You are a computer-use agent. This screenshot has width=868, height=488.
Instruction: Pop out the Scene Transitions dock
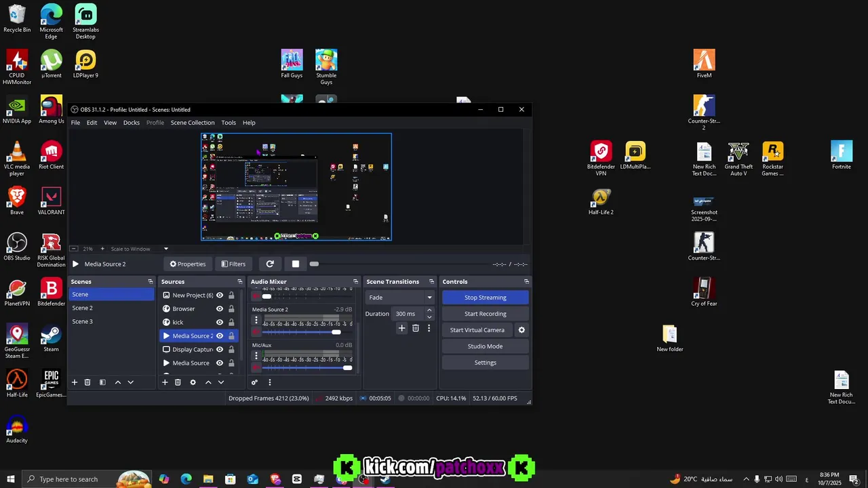click(x=433, y=281)
